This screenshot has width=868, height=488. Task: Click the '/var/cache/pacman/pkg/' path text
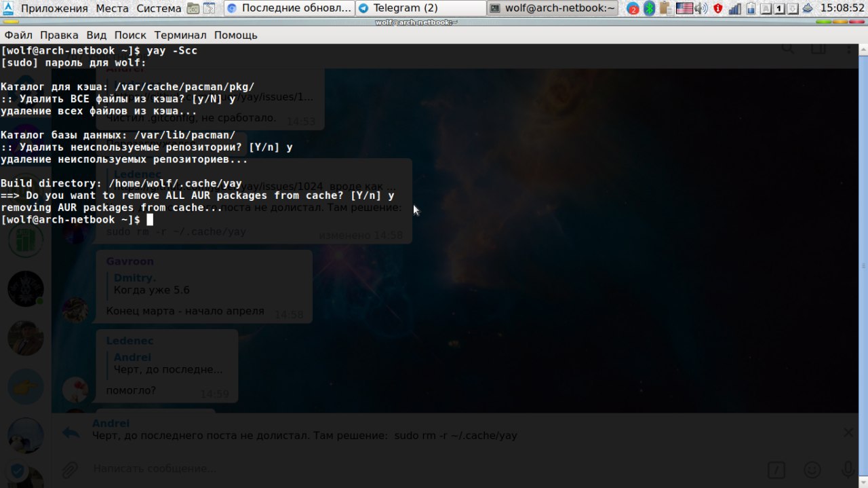click(185, 87)
